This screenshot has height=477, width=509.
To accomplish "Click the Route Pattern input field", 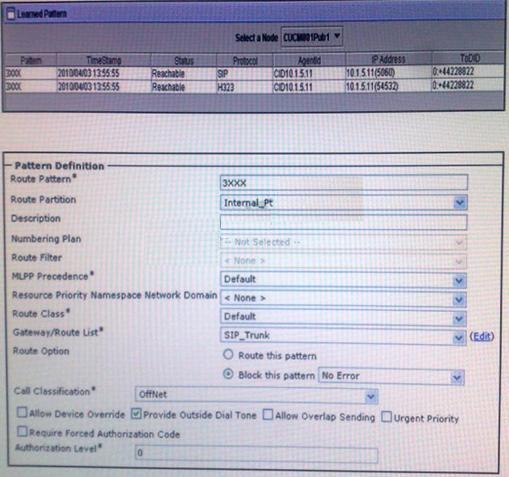I will [x=344, y=183].
